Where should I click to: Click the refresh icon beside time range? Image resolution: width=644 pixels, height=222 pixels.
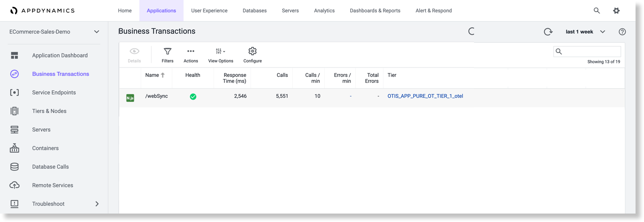click(548, 32)
